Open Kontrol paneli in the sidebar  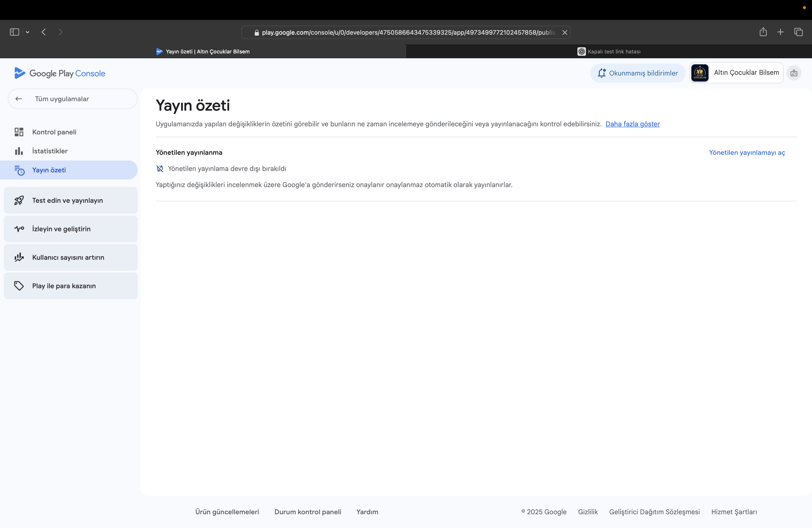coord(54,132)
